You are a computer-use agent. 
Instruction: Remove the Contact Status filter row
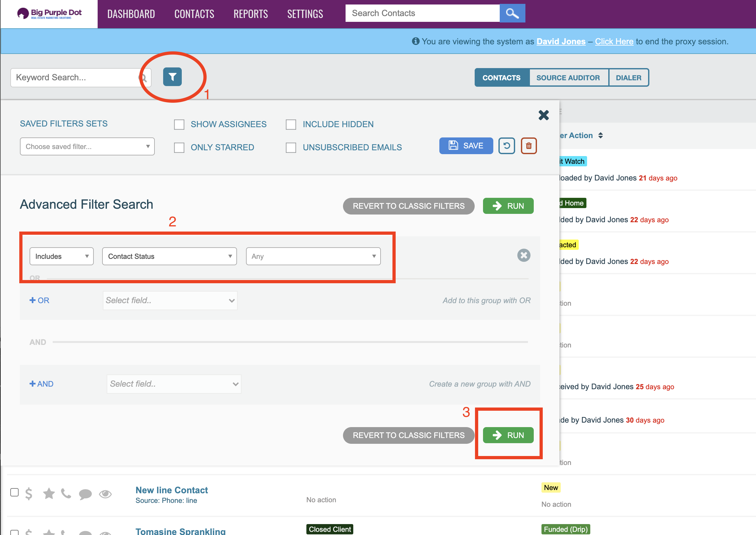point(523,255)
